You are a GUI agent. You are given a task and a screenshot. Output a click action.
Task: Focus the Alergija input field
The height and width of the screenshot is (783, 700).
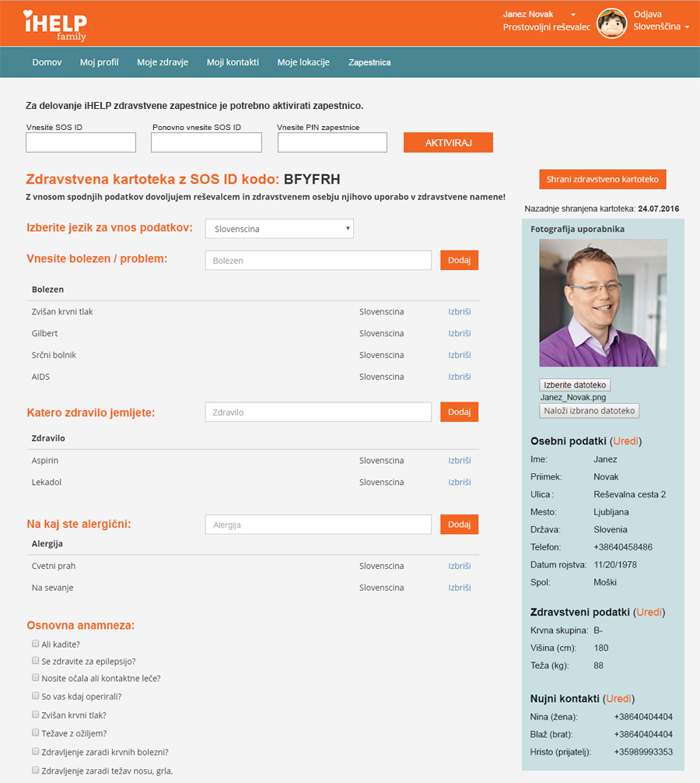click(x=318, y=525)
